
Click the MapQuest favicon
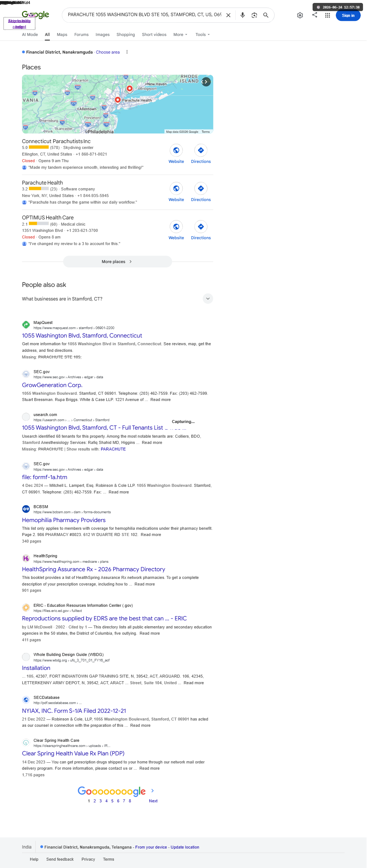(x=26, y=325)
